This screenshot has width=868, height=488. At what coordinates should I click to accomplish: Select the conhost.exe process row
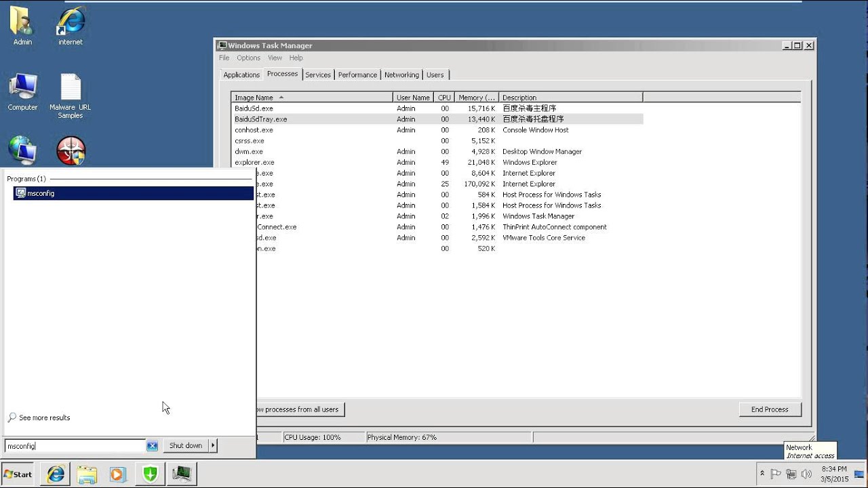pos(437,130)
